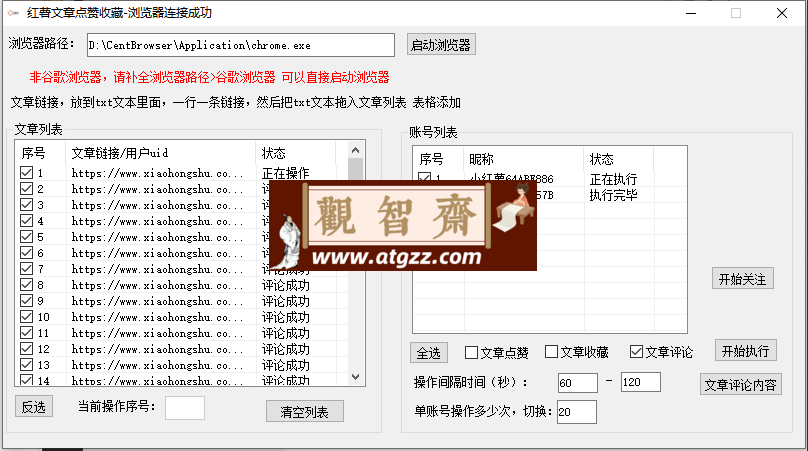Click the 全选 button
The width and height of the screenshot is (808, 451).
429,353
